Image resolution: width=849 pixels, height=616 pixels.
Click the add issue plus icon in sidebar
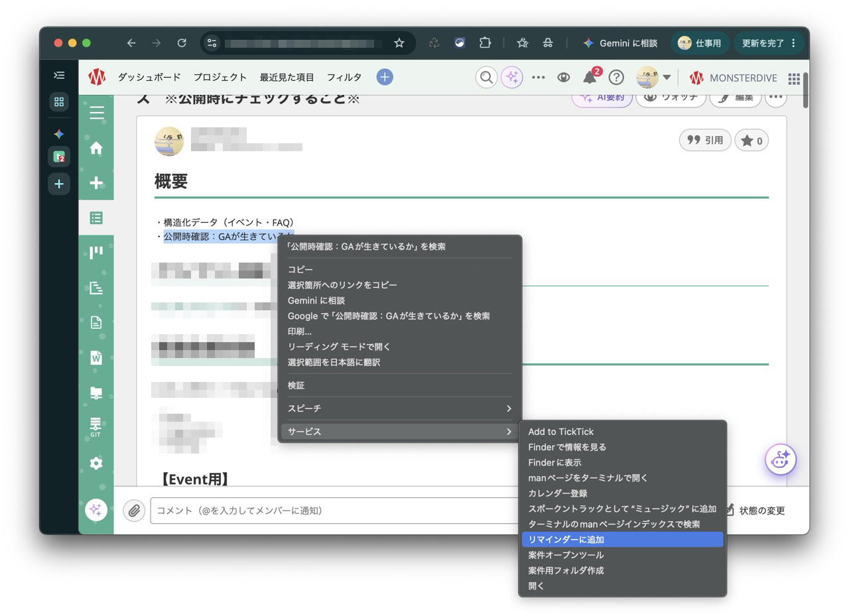96,183
